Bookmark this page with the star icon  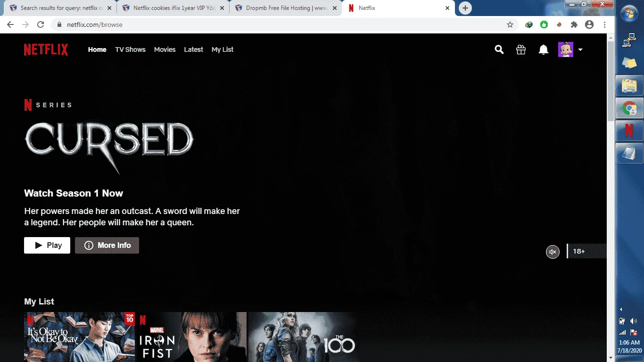coord(510,25)
